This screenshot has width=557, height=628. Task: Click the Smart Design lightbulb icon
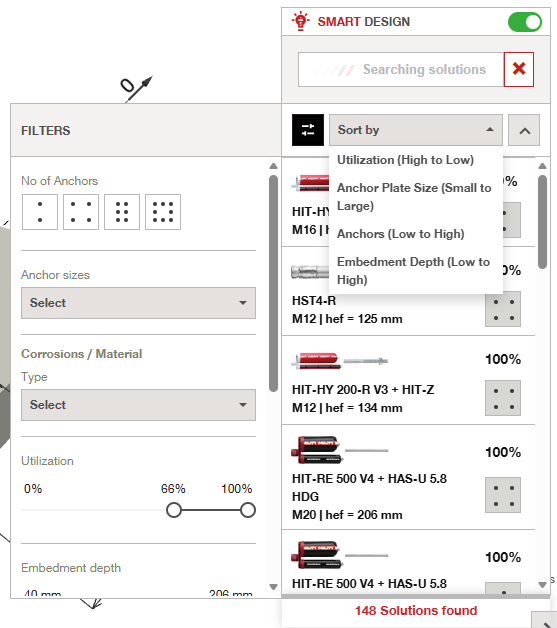coord(300,22)
